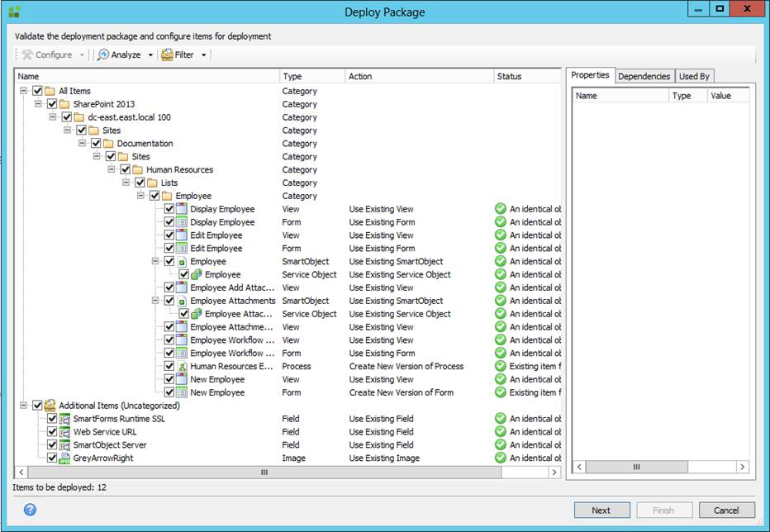Click the Next button
The image size is (770, 532).
point(601,510)
